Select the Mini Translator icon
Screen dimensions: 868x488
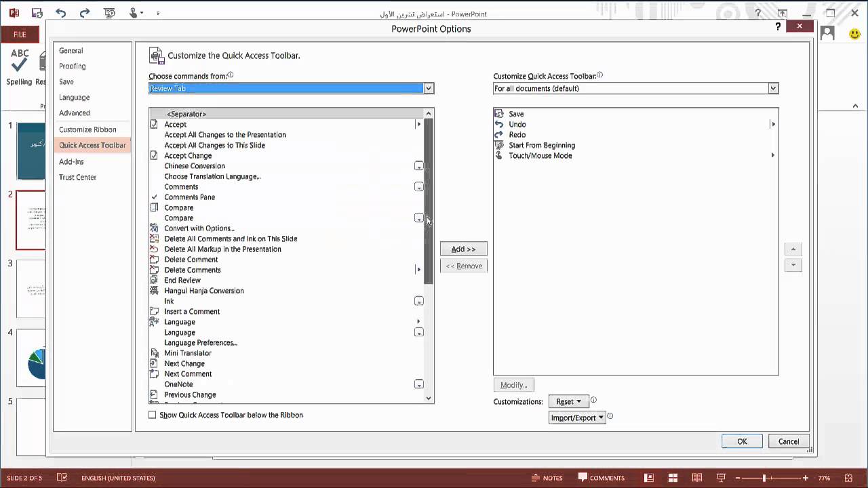154,353
